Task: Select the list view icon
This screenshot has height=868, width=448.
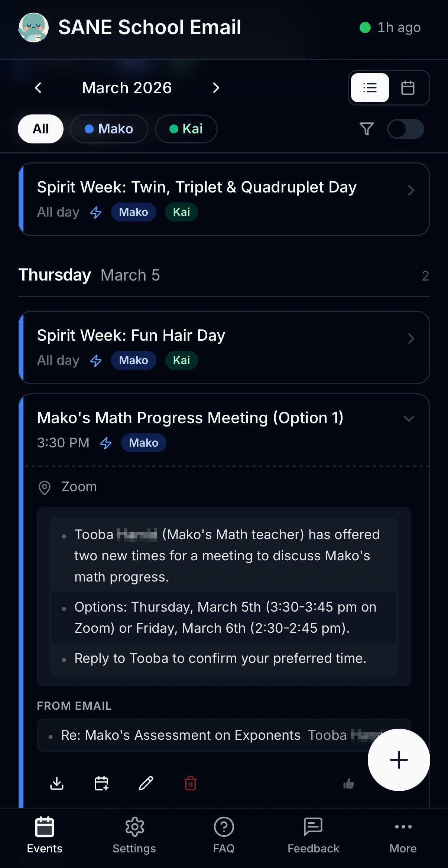Action: (x=370, y=88)
